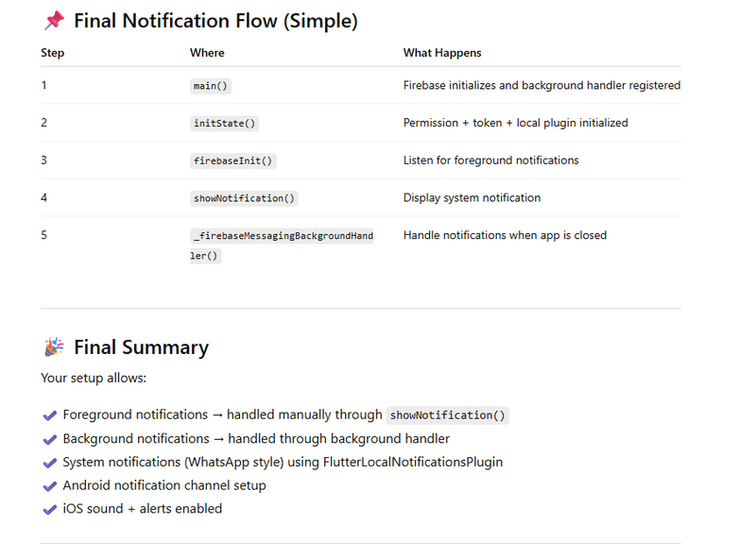The image size is (756, 558).
Task: Click the checkmark next to Foreground notifications
Action: (50, 415)
